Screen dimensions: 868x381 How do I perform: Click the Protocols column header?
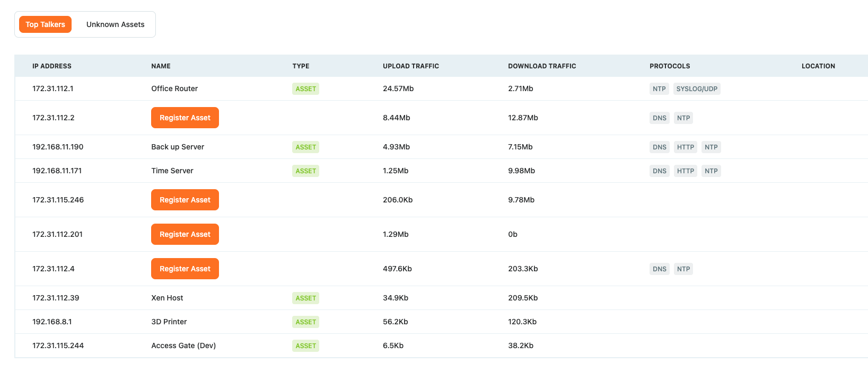[x=669, y=66]
